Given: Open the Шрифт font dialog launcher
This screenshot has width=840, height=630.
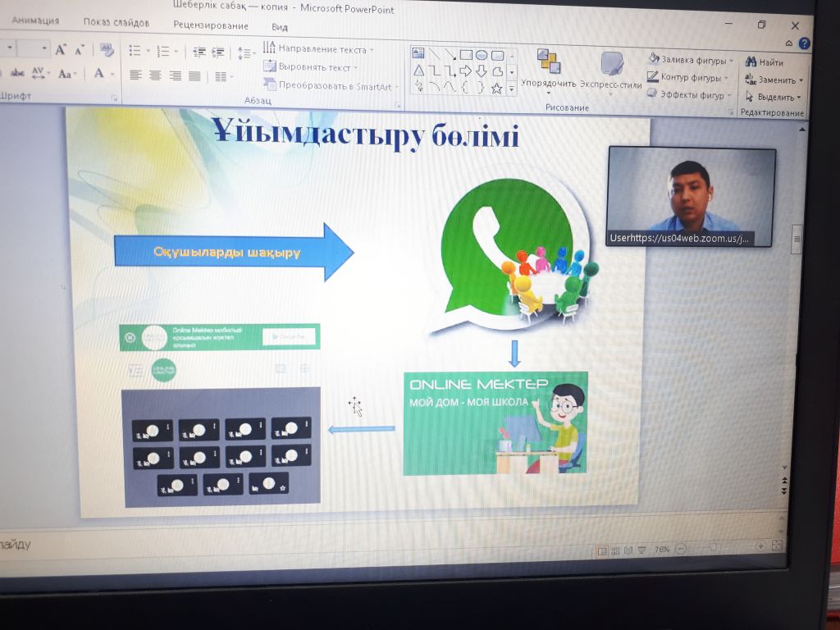Looking at the screenshot, I should [113, 98].
